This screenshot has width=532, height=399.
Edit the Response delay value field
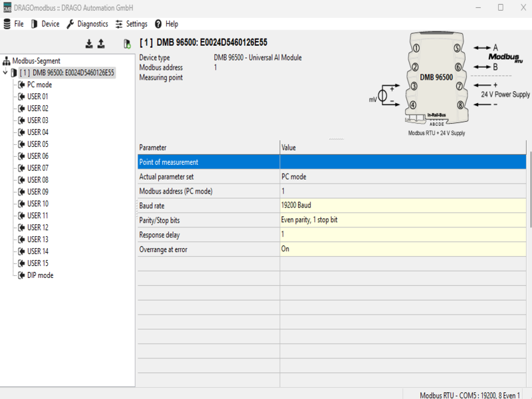pyautogui.click(x=403, y=235)
